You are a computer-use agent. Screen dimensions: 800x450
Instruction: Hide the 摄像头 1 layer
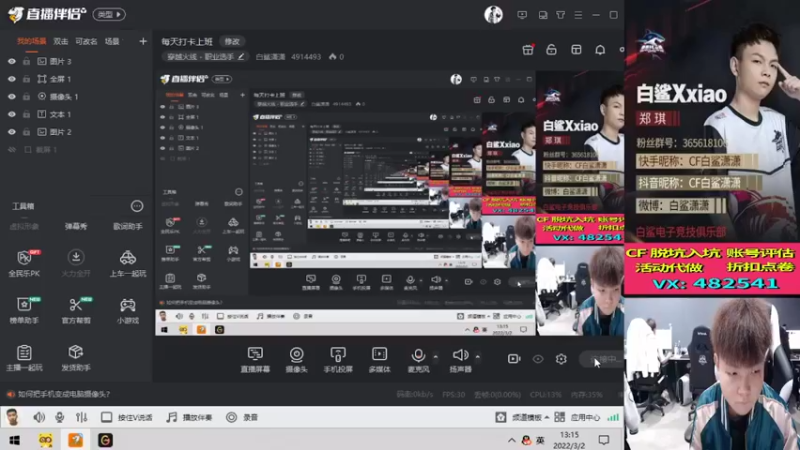tap(12, 96)
